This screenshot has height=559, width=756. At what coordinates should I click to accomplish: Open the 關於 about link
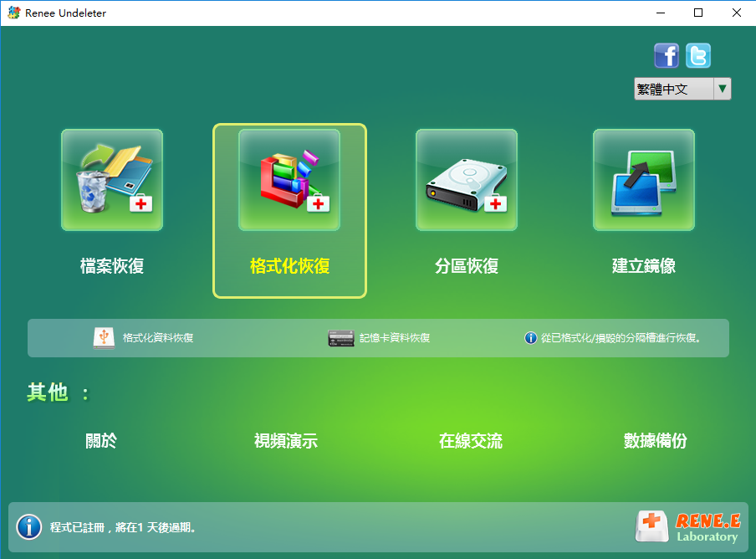(100, 440)
